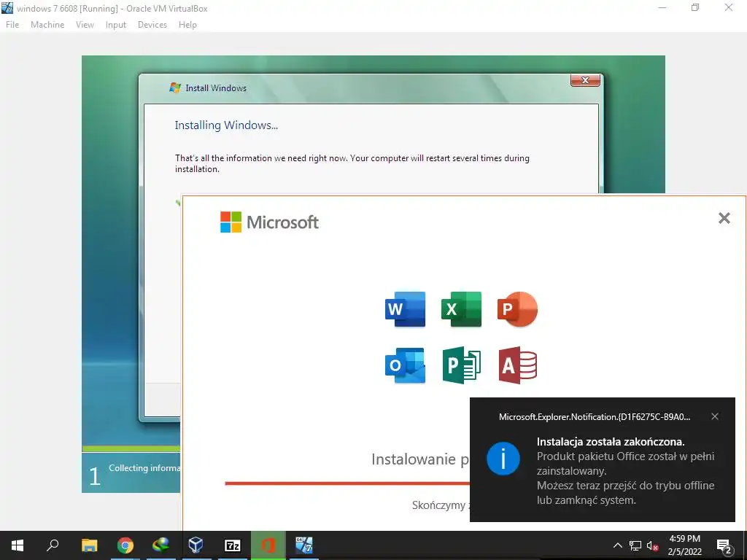The height and width of the screenshot is (560, 747).
Task: Close the Office installer window
Action: tap(724, 218)
